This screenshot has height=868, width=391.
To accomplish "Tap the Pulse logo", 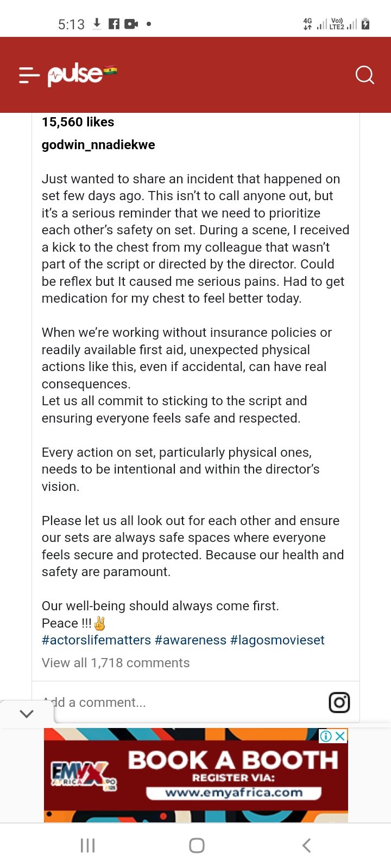I will click(x=75, y=75).
